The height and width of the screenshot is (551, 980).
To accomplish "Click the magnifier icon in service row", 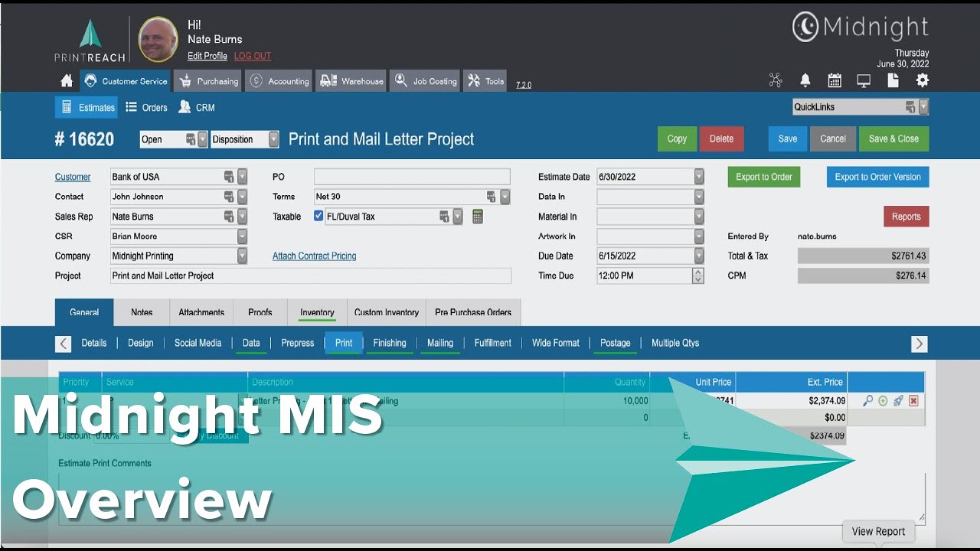I will (x=867, y=400).
